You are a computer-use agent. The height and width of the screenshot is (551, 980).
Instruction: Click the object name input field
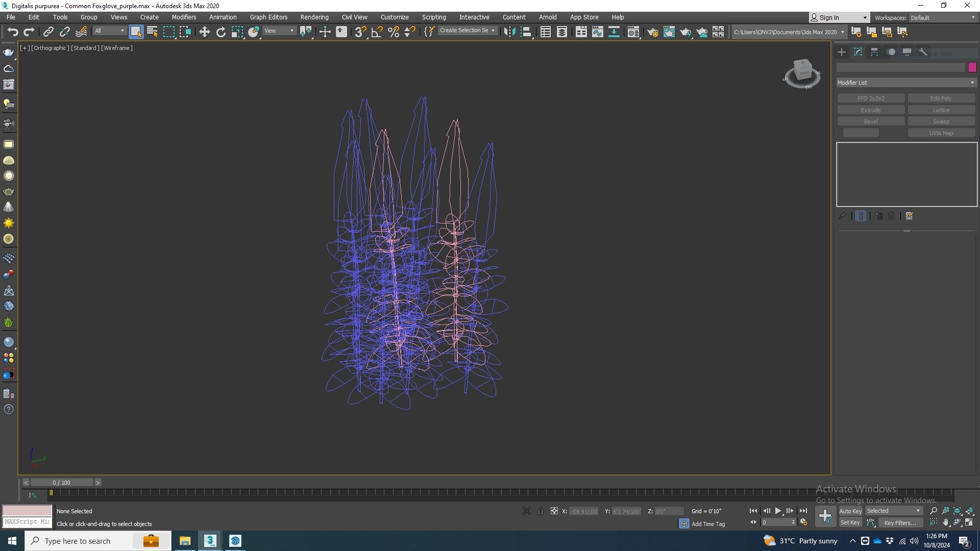[x=901, y=67]
